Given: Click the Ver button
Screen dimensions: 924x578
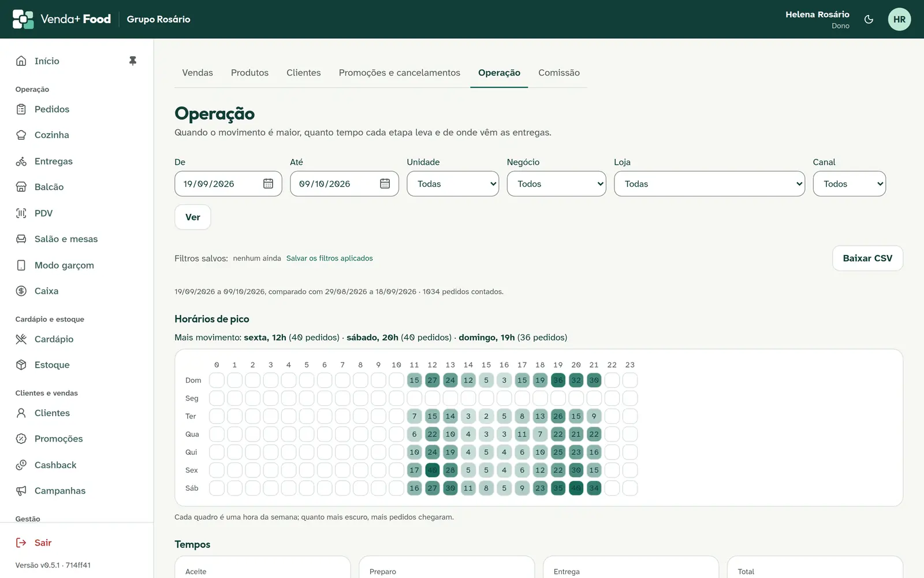Looking at the screenshot, I should pos(193,217).
